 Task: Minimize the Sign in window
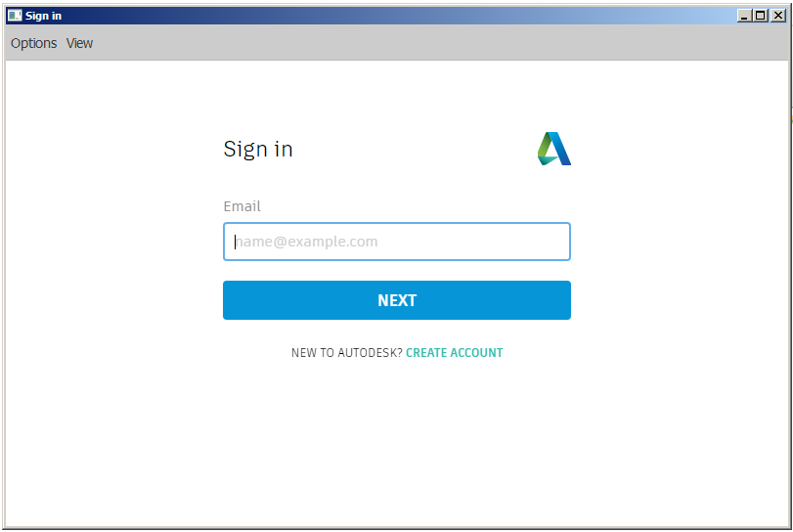[x=743, y=16]
